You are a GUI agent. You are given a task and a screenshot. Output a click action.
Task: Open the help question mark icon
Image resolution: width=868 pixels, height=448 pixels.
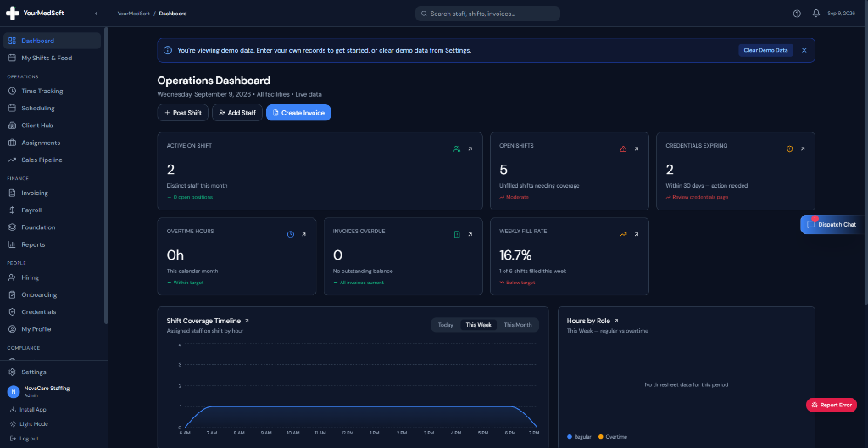pyautogui.click(x=797, y=14)
